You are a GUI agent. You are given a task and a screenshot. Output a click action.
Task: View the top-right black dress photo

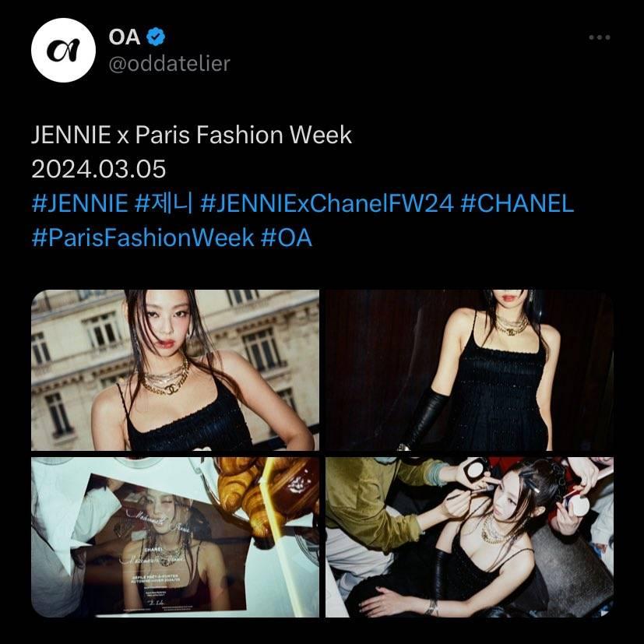pyautogui.click(x=470, y=370)
